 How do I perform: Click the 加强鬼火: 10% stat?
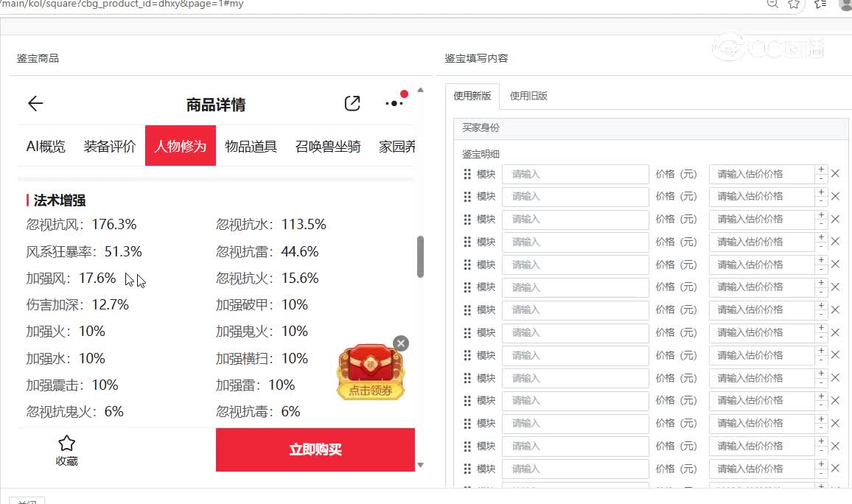[262, 332]
